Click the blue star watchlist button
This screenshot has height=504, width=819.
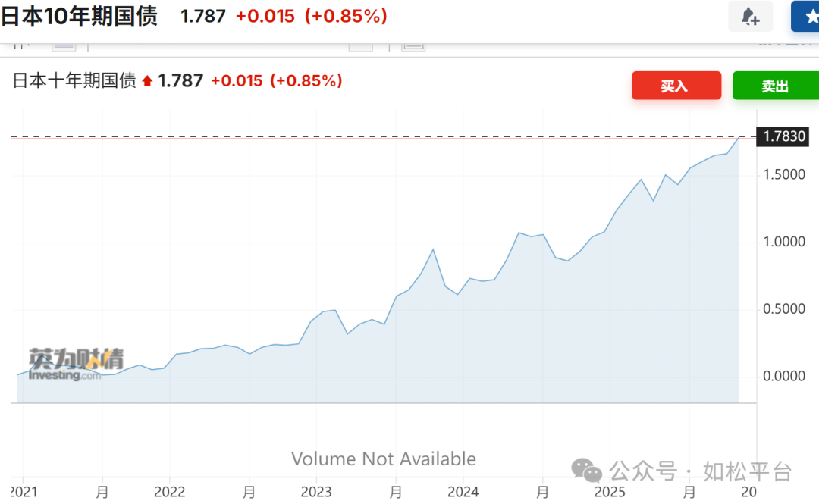coord(808,17)
